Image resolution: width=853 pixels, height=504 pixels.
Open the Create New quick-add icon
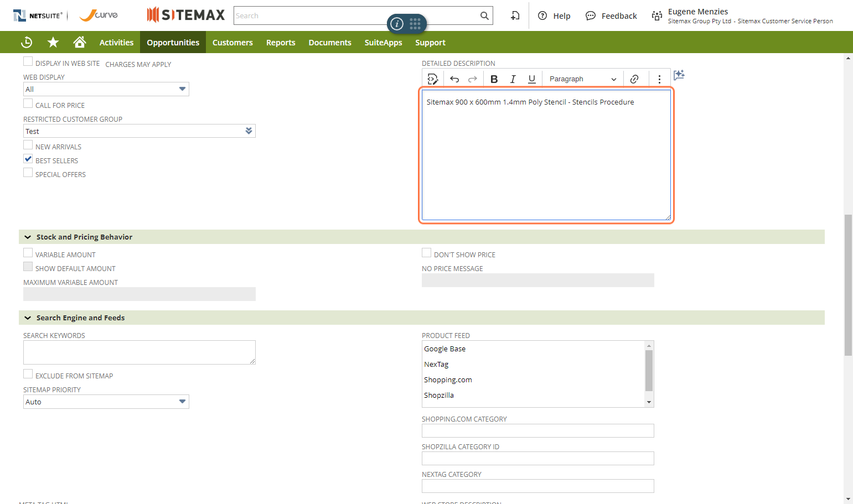coord(515,15)
